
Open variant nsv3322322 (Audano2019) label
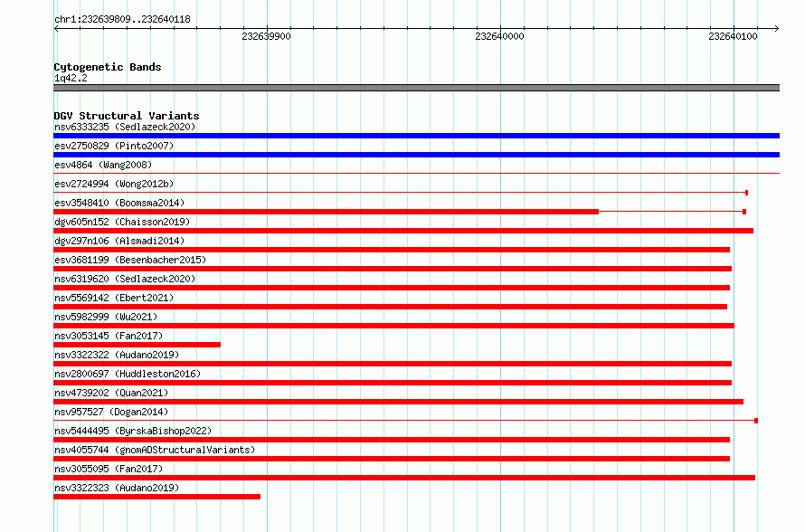coord(117,355)
